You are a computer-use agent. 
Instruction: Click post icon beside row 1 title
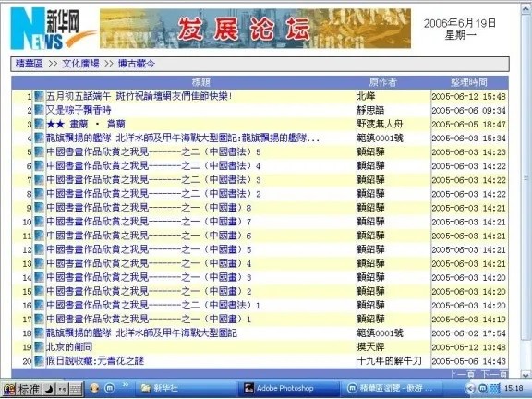point(39,96)
